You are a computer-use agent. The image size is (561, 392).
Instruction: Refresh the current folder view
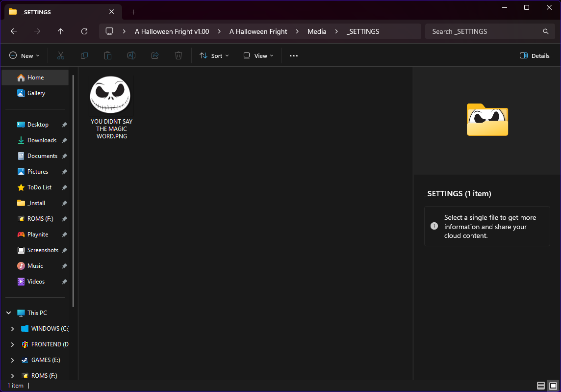(x=84, y=31)
